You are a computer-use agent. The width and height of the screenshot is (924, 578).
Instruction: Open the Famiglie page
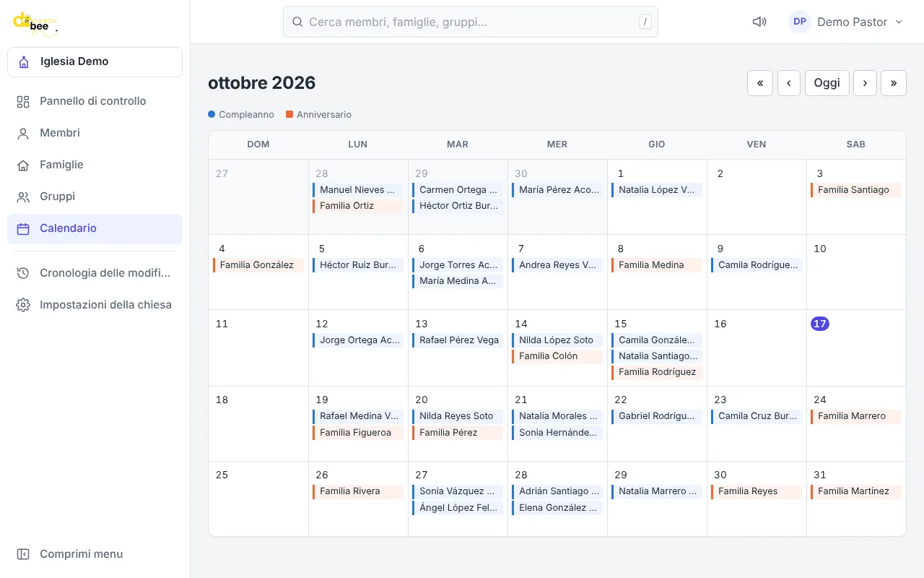point(95,165)
